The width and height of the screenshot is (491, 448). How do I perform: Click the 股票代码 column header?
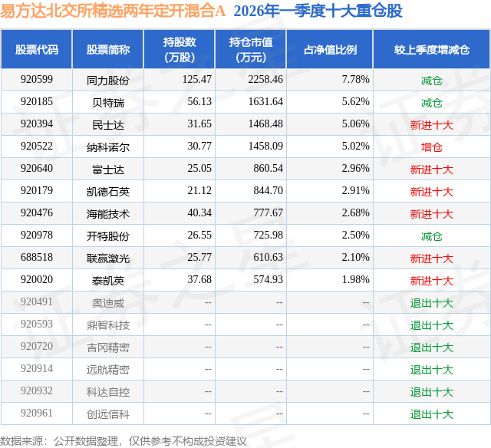tap(37, 49)
